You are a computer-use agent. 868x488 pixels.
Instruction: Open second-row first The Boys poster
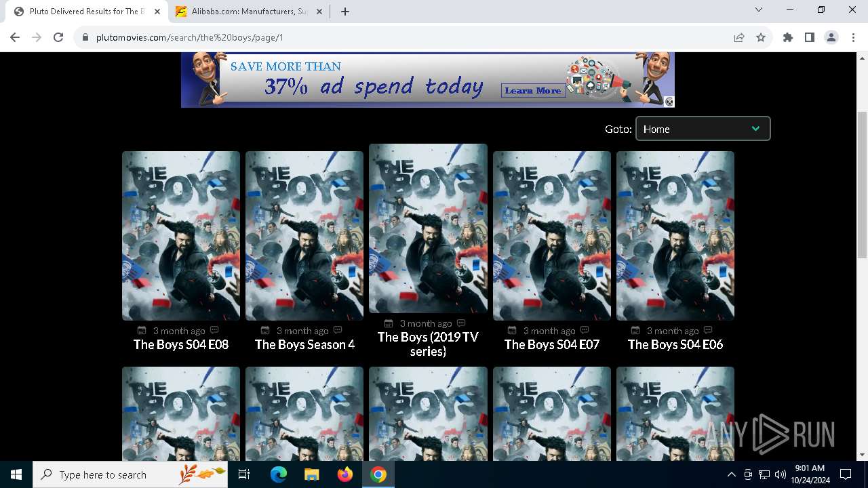coord(181,413)
